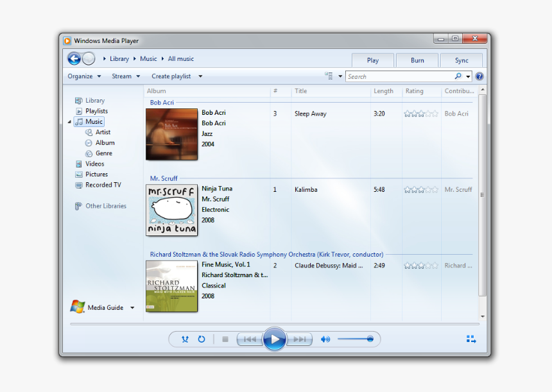Select the Sleep Away track title

[311, 114]
